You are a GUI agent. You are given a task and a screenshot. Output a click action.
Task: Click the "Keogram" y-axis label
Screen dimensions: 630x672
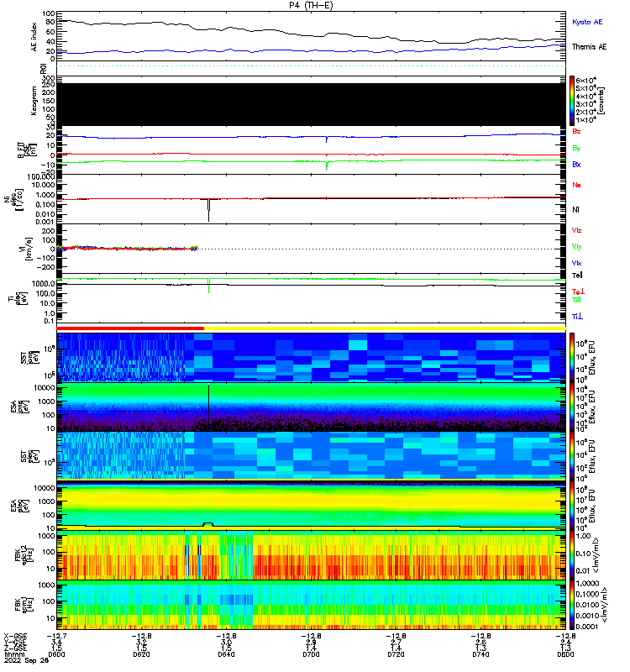pos(34,100)
